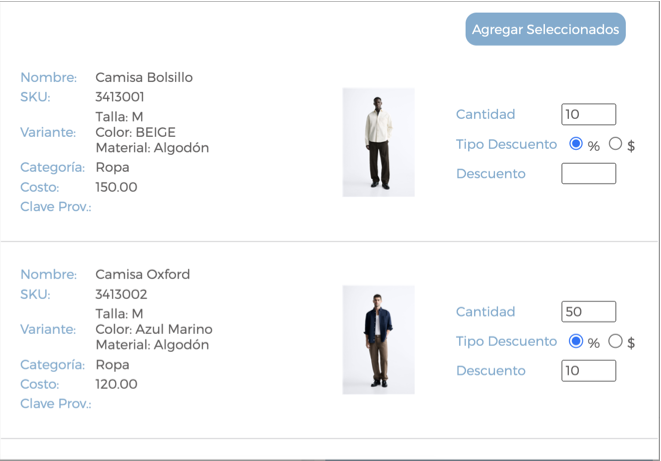Click Color: Azul Marino variant text
Image resolution: width=661 pixels, height=461 pixels.
point(154,329)
